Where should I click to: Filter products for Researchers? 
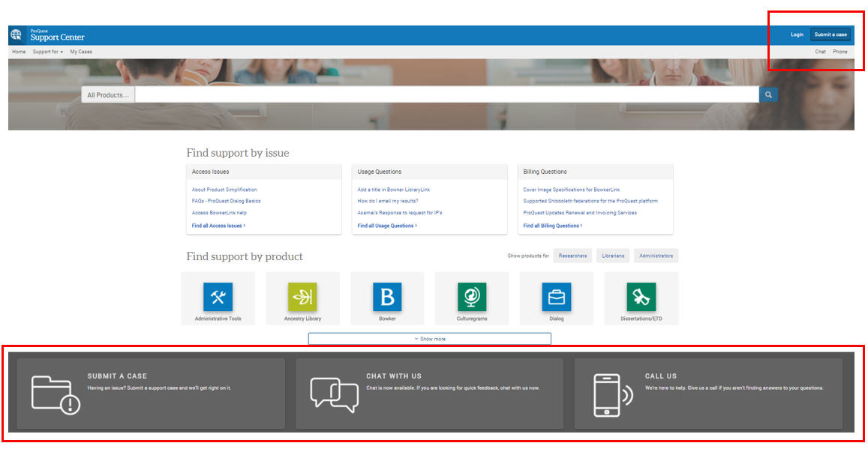click(x=572, y=256)
